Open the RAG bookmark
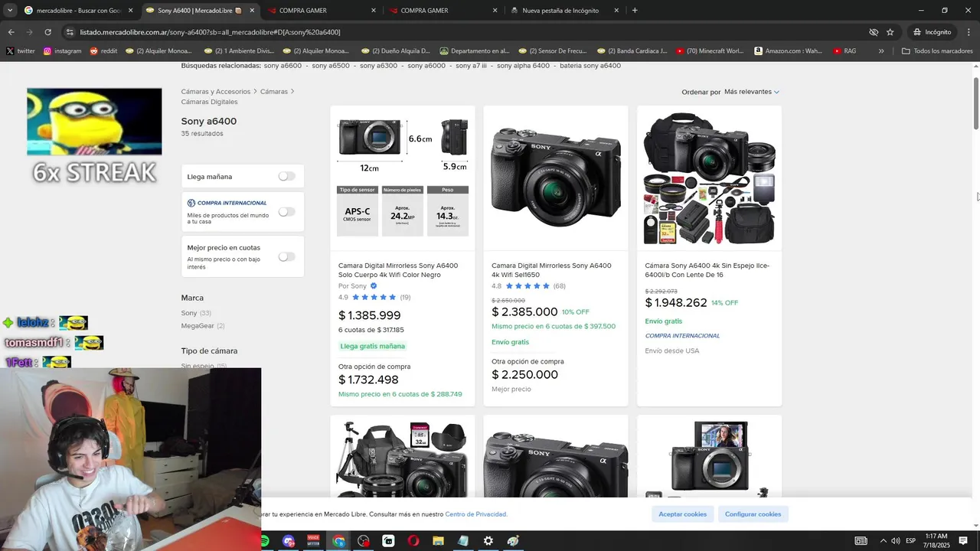The height and width of the screenshot is (551, 980). pyautogui.click(x=844, y=51)
